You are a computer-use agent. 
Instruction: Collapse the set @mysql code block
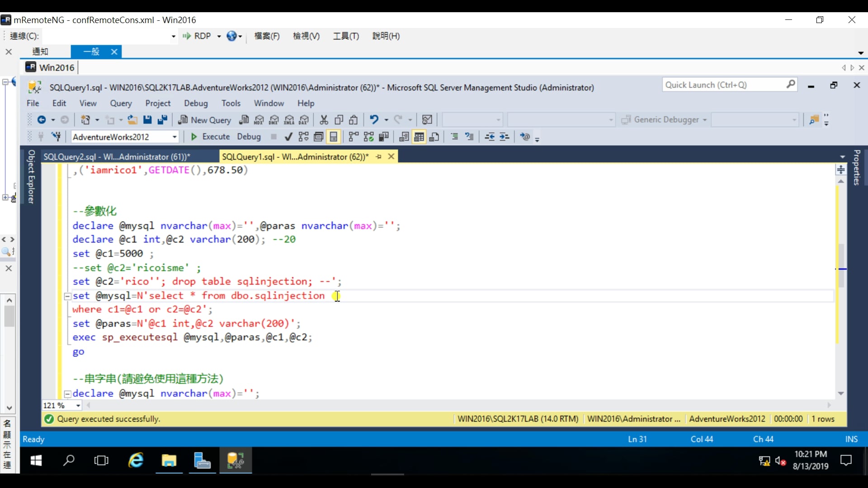point(67,296)
